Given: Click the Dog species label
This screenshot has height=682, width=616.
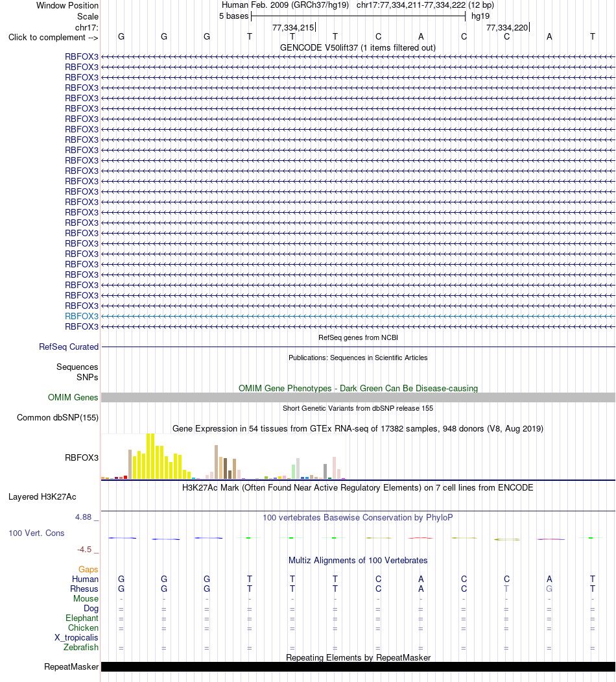Looking at the screenshot, I should pos(91,609).
